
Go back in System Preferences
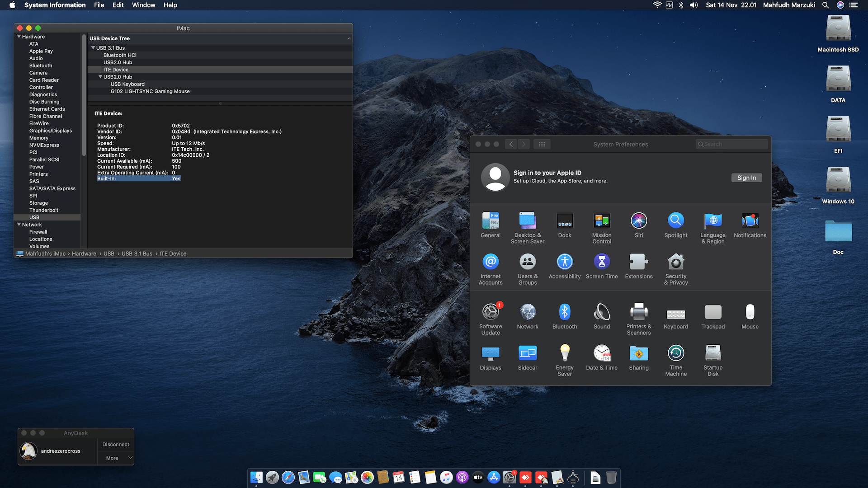click(511, 144)
